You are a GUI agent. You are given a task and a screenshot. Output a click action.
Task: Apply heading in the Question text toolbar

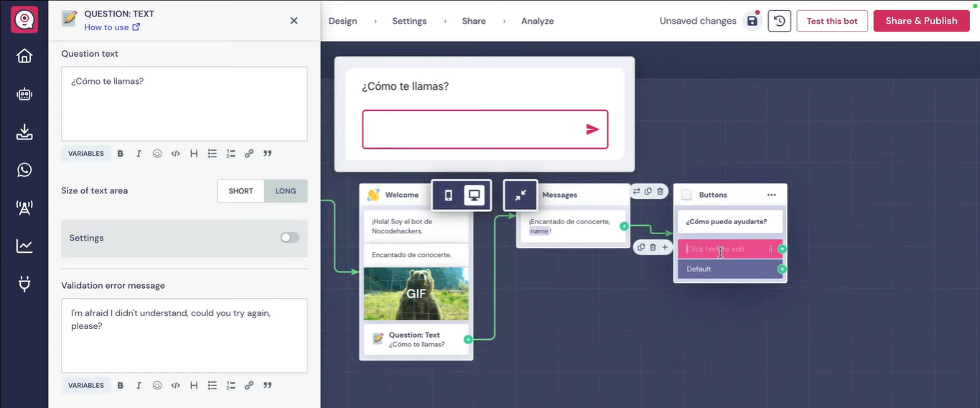(x=194, y=153)
